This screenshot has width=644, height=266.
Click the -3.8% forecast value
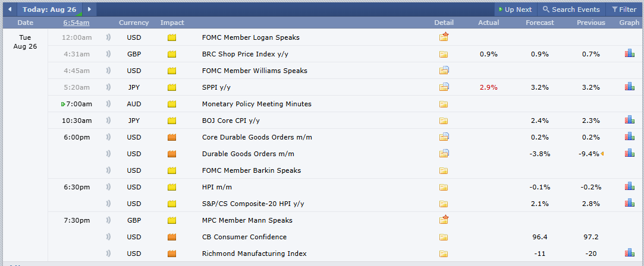coord(540,154)
